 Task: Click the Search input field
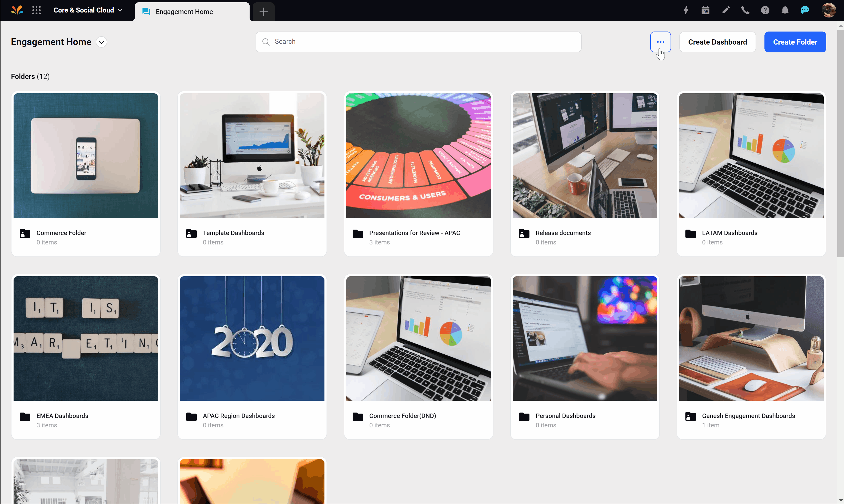pos(418,41)
